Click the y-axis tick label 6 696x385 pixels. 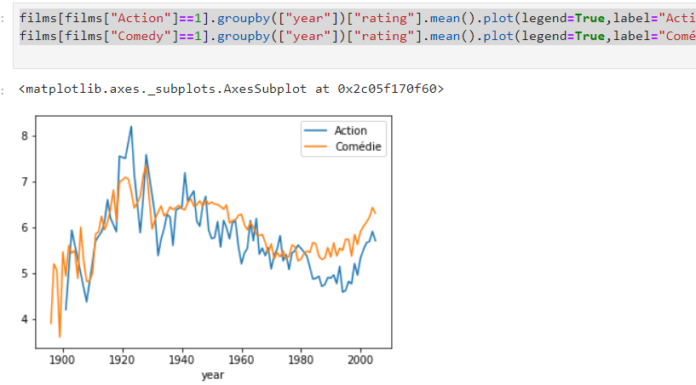[24, 227]
